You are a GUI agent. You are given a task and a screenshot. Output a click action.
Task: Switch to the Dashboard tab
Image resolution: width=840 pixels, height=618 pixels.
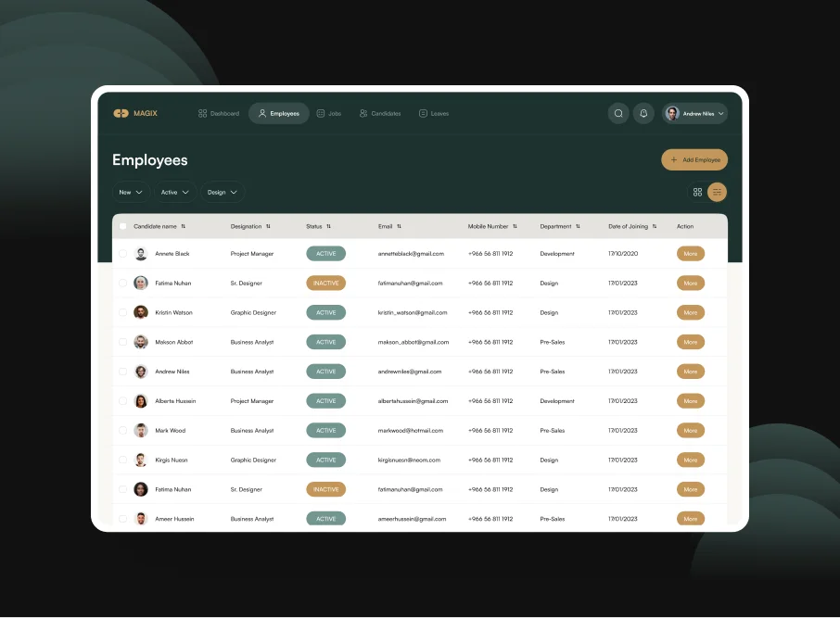[x=218, y=113]
